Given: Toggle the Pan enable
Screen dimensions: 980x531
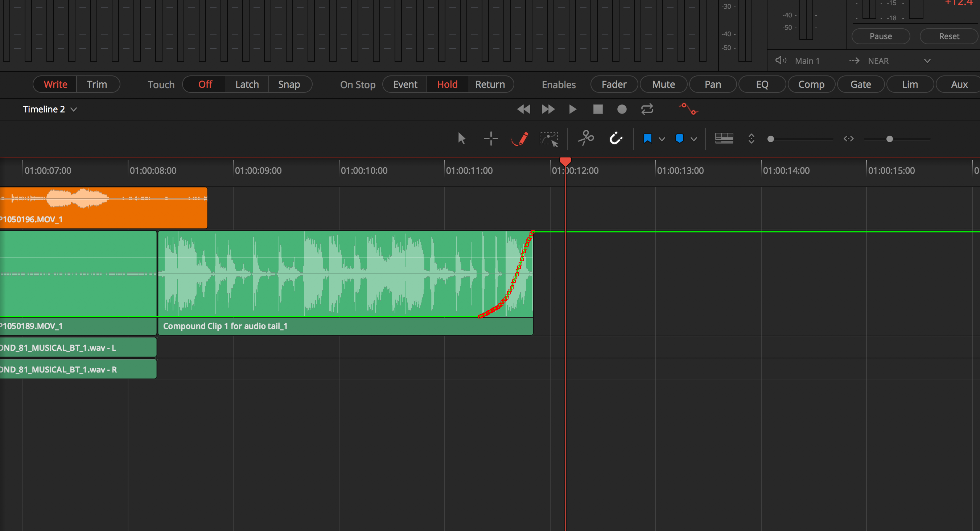Looking at the screenshot, I should [713, 85].
